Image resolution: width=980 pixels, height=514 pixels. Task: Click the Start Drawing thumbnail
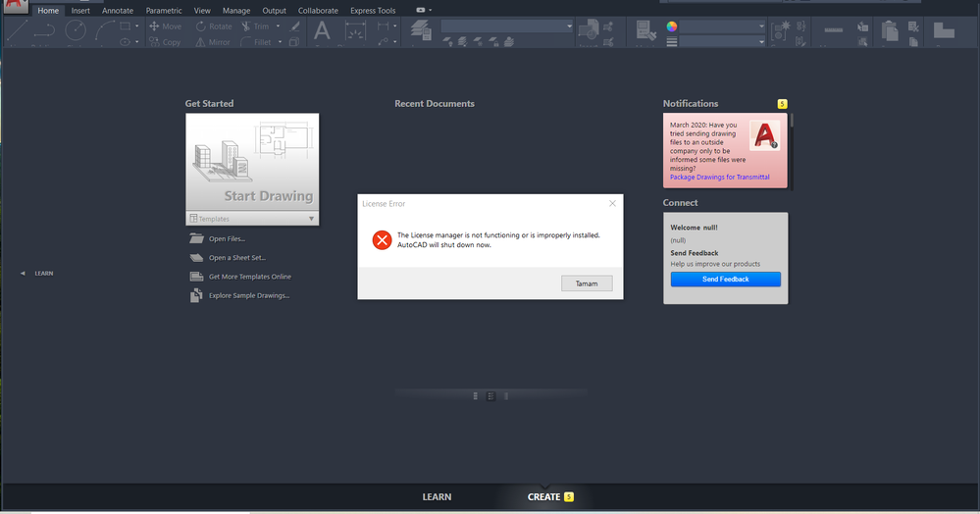click(x=252, y=163)
